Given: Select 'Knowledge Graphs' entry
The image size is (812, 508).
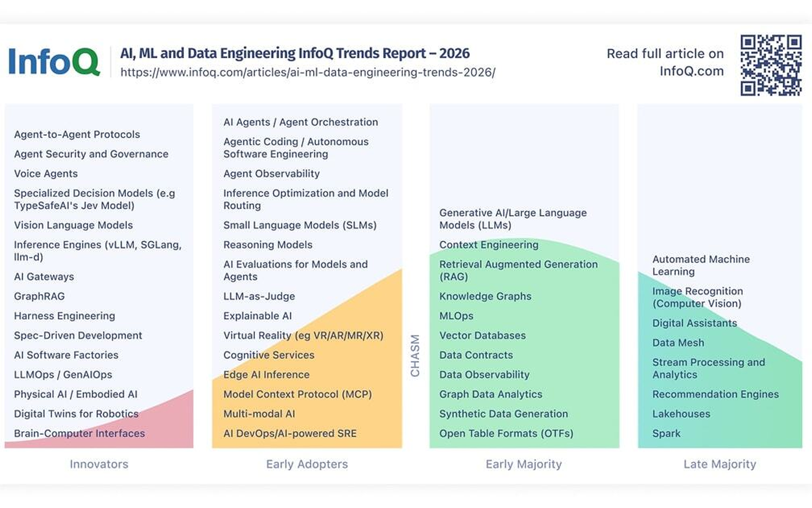Looking at the screenshot, I should [486, 296].
